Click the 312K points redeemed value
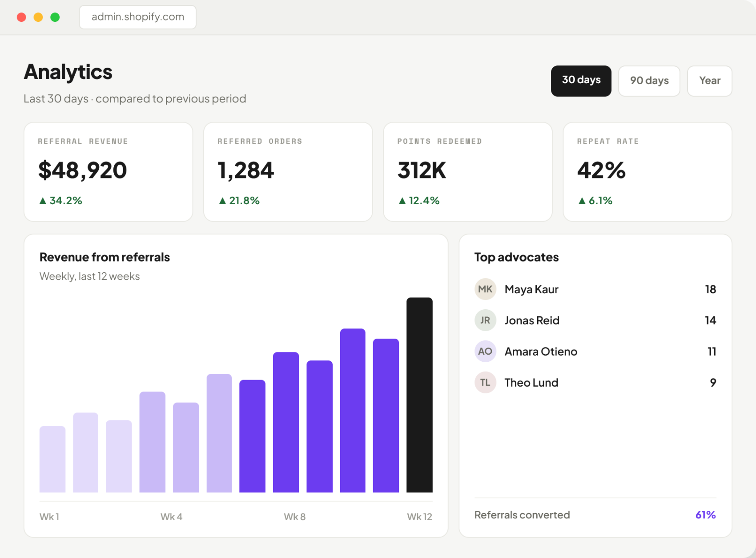This screenshot has height=558, width=756. [x=422, y=170]
